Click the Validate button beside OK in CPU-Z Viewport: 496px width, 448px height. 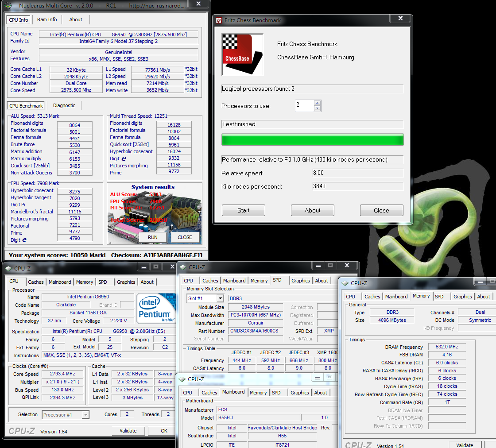128,431
